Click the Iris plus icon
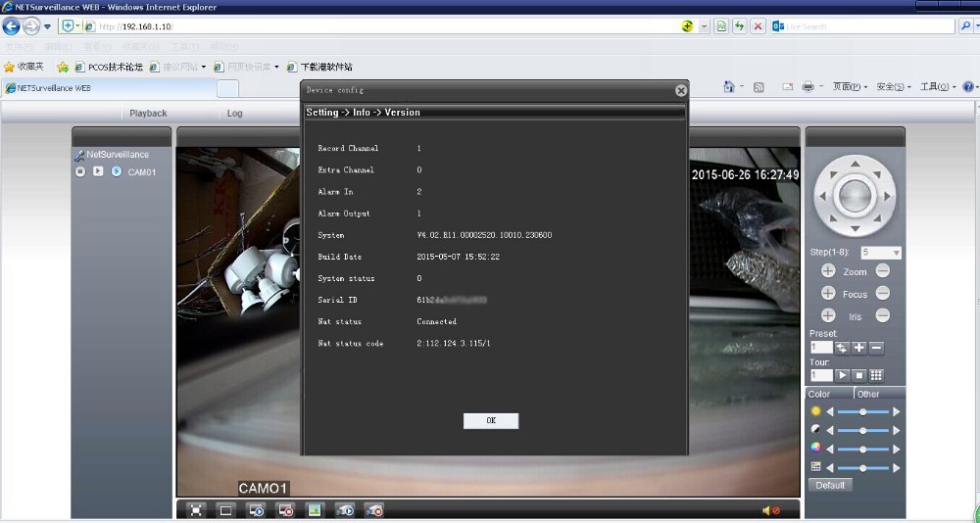Screen dimensions: 980x523 [828, 315]
